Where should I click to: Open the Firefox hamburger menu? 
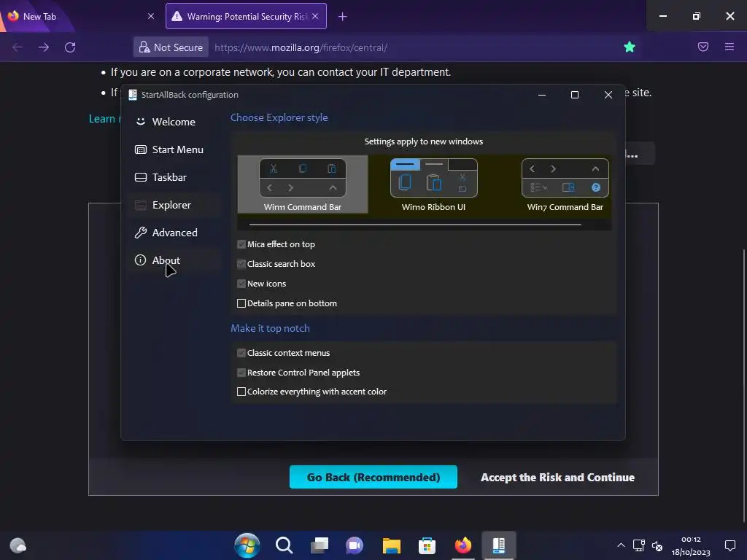(x=729, y=47)
